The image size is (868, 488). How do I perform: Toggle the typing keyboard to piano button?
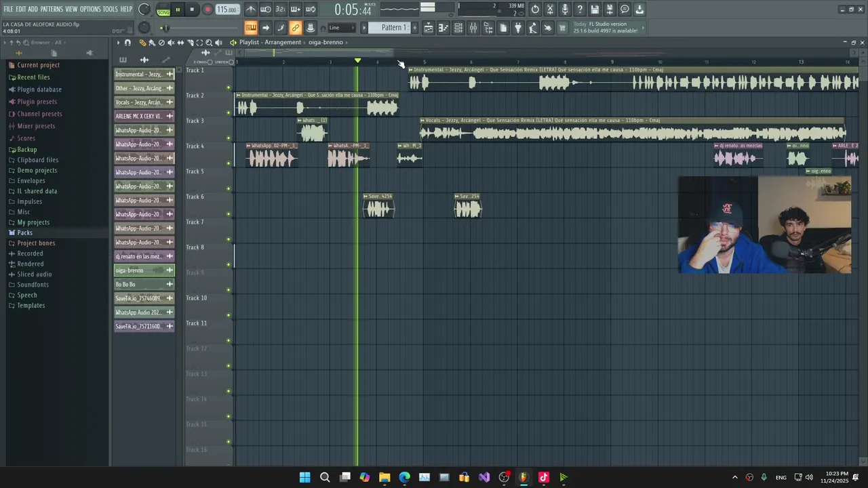(x=251, y=28)
